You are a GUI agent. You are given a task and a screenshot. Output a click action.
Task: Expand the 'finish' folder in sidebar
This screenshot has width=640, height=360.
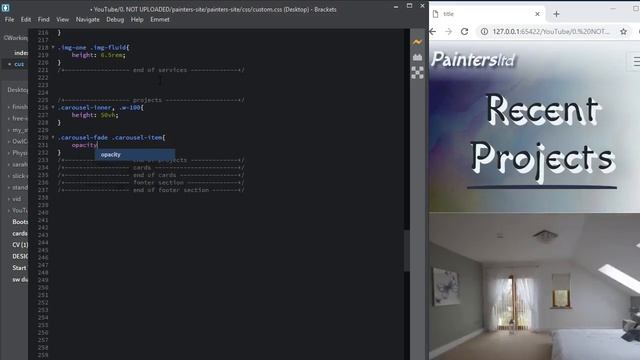(x=9, y=107)
